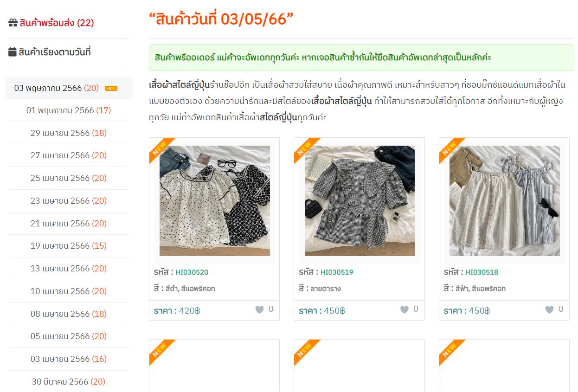The image size is (578, 392).
Task: Favorite product HI030518 using the heart icon
Action: (549, 309)
